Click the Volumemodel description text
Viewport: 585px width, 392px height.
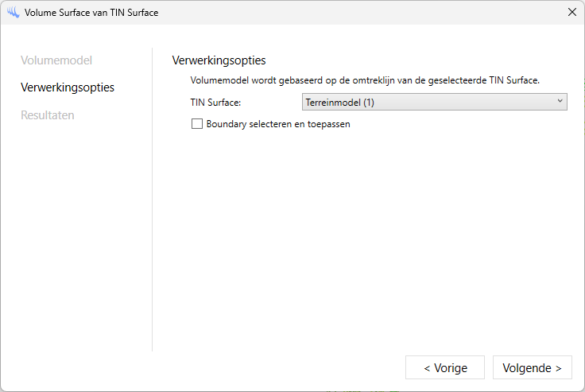click(365, 80)
